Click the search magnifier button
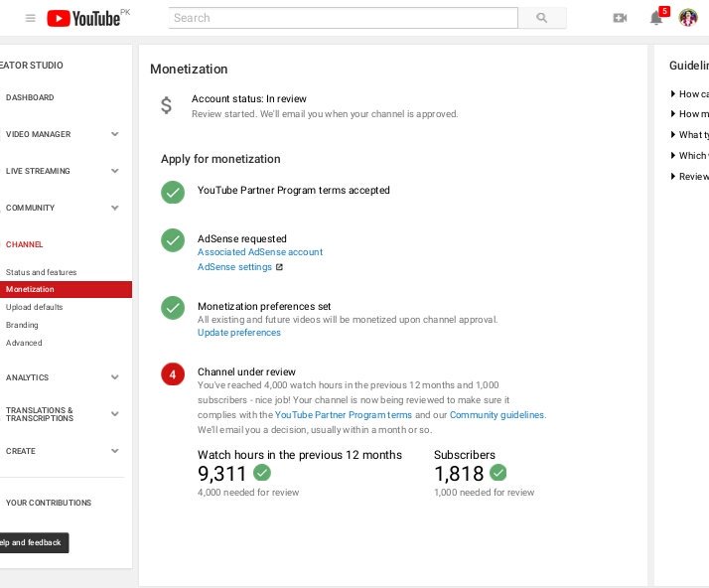 (542, 18)
